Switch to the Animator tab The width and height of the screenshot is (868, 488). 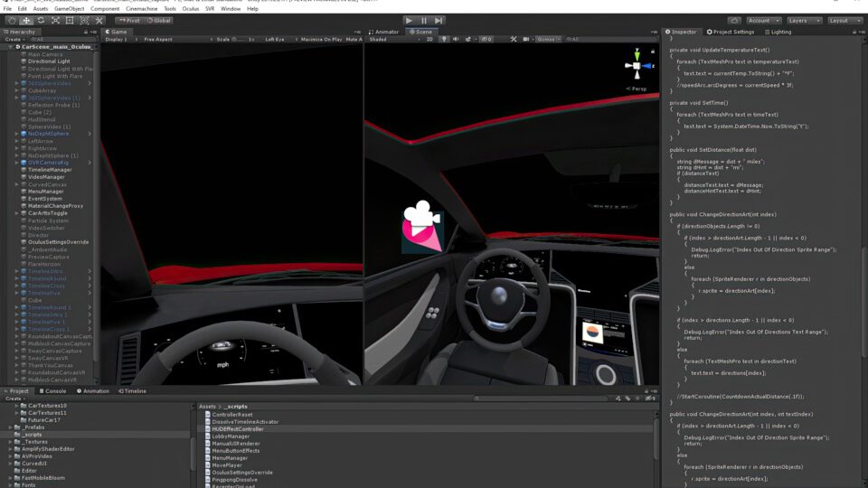(383, 33)
